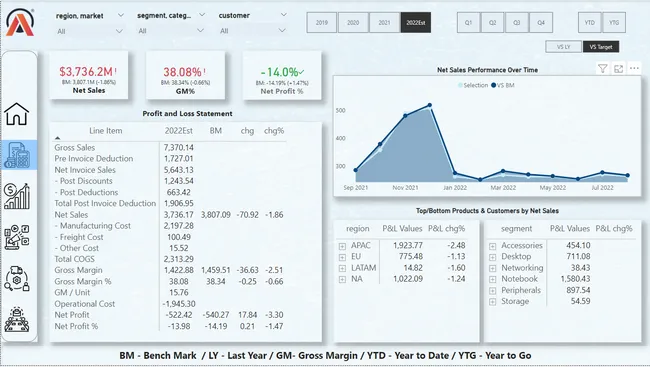
Task: Expand the Notebook segment row
Action: 492,280
